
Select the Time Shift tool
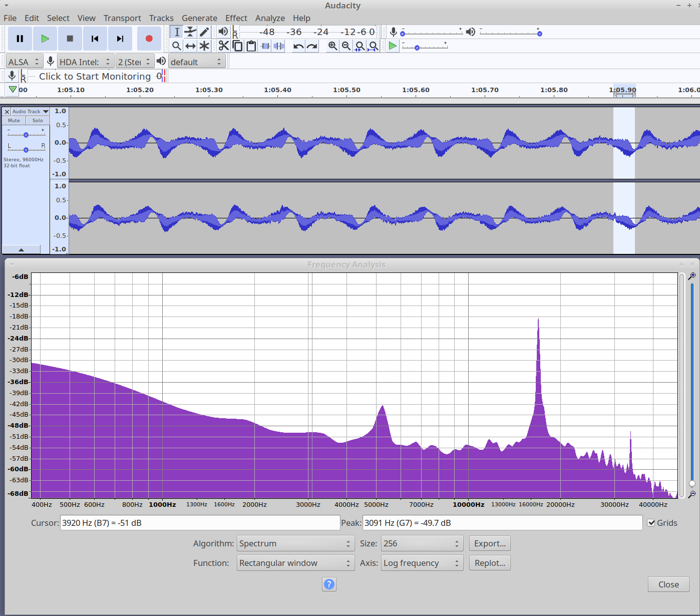tap(190, 46)
